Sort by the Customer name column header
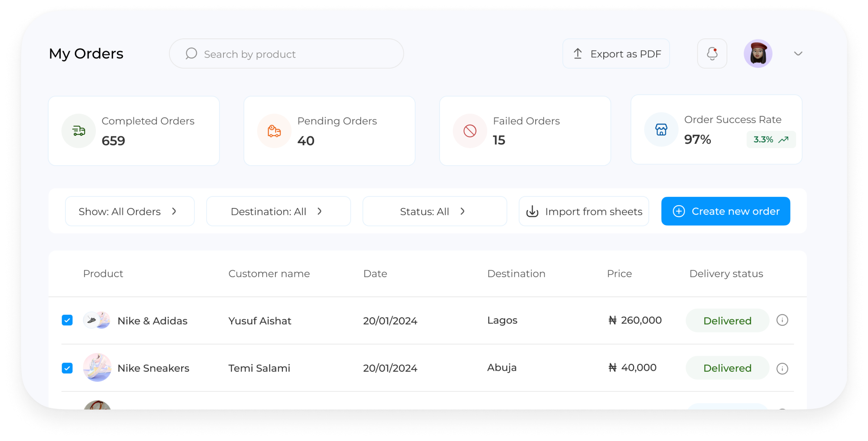This screenshot has height=441, width=868. pyautogui.click(x=269, y=274)
